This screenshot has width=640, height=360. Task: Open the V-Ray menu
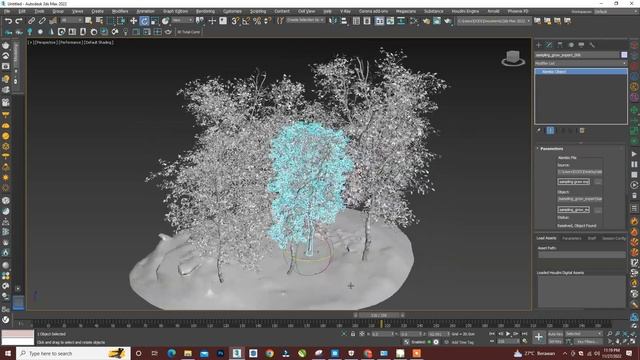point(345,11)
